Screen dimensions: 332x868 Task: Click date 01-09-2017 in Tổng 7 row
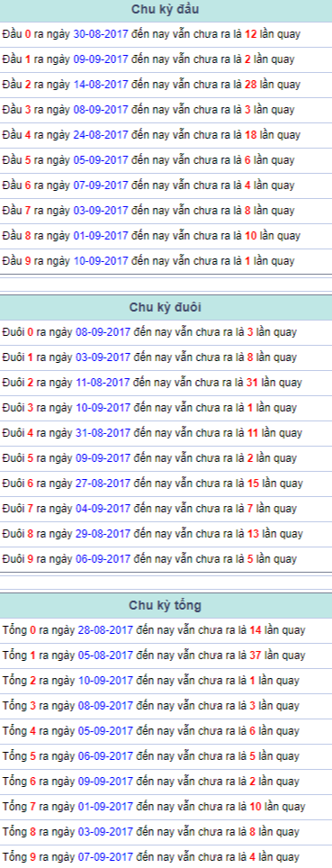point(105,807)
